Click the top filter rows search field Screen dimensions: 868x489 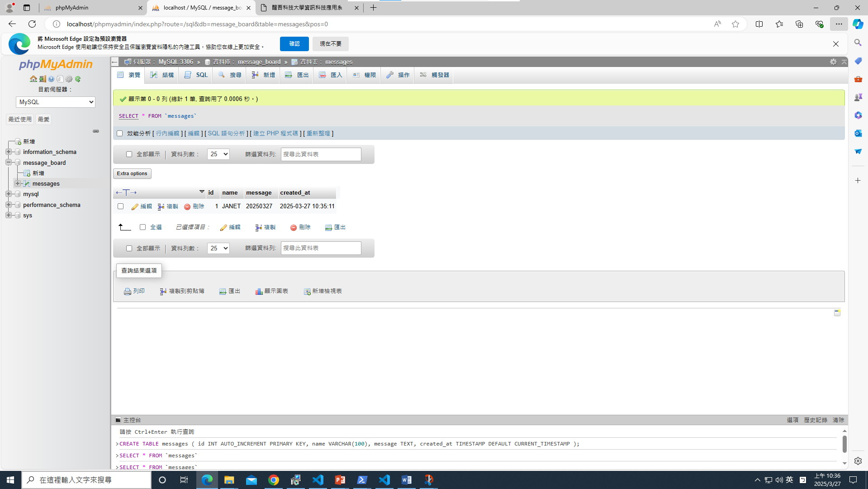pos(321,154)
